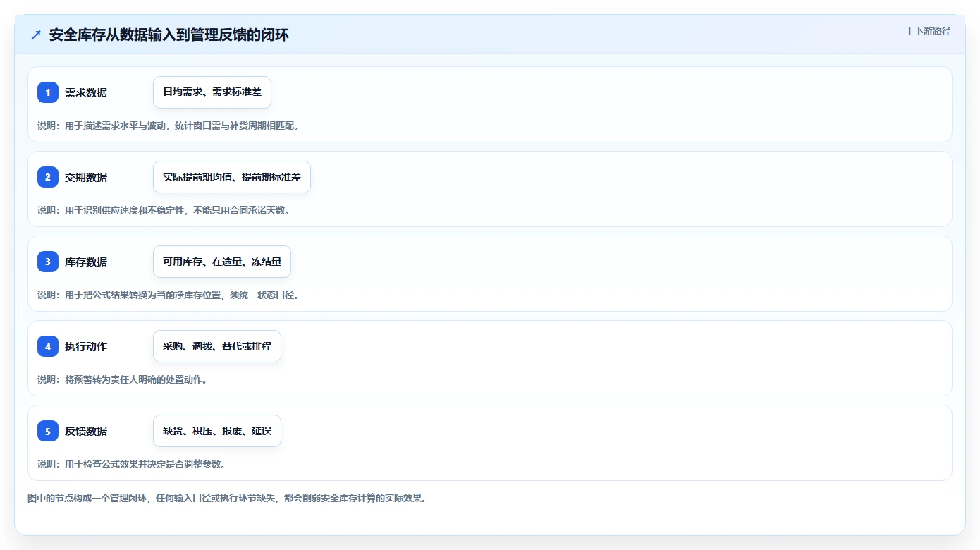Image resolution: width=980 pixels, height=550 pixels.
Task: Click the note about 决定是否调整参数
Action: click(x=131, y=464)
